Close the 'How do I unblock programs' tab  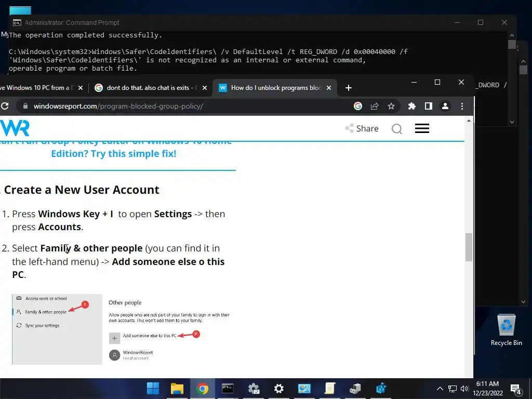point(329,88)
